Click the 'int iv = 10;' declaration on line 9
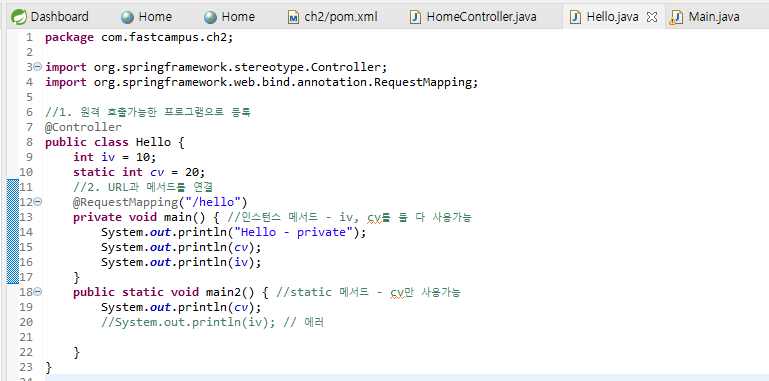 [x=115, y=157]
